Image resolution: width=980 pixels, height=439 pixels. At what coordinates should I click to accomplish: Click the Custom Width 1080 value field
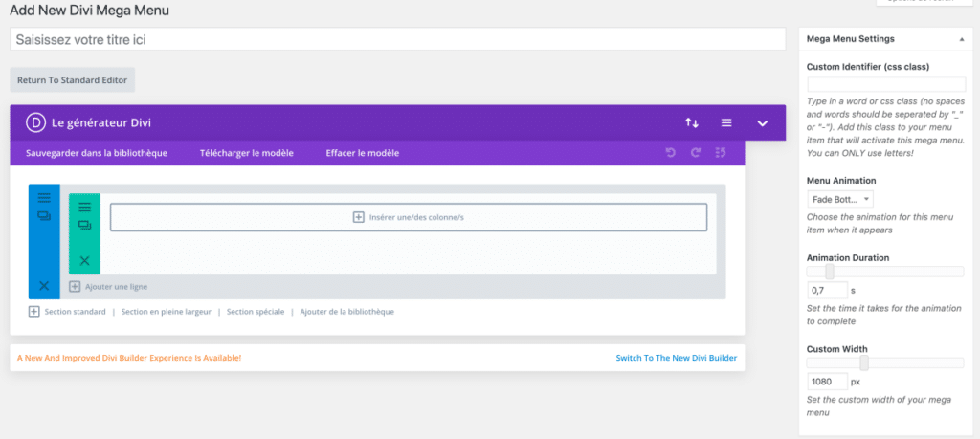click(x=828, y=381)
